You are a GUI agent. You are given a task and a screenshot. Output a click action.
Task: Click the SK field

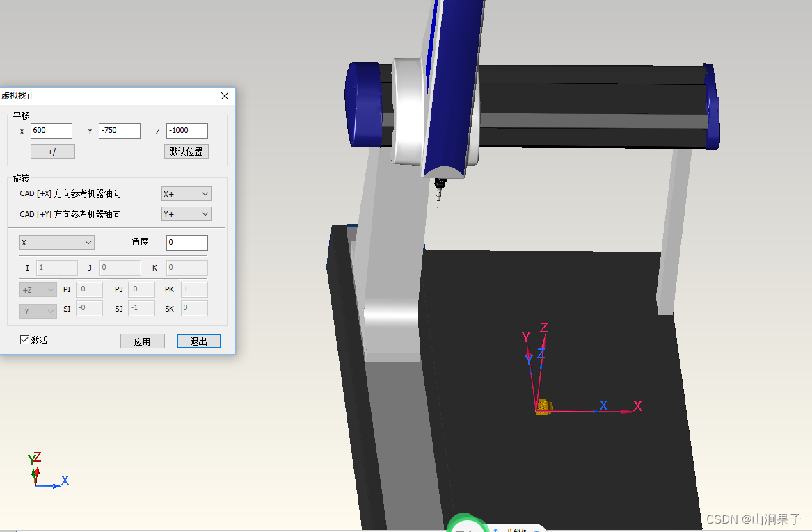194,309
